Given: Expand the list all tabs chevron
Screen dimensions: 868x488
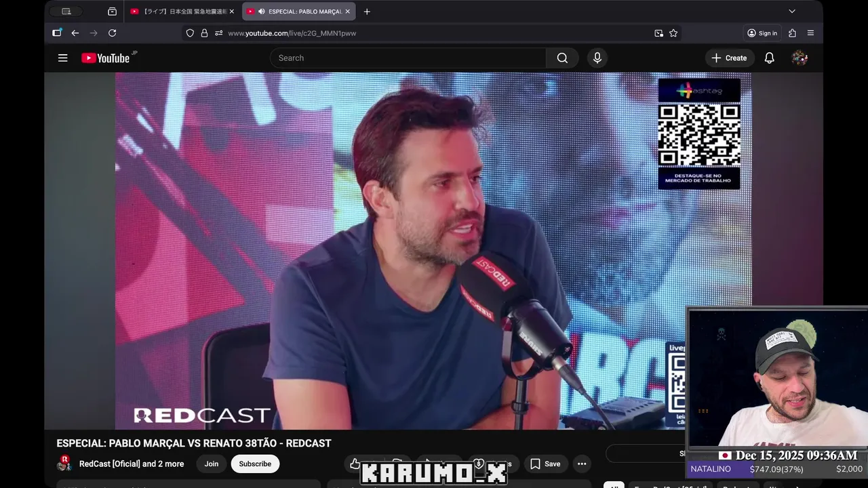Looking at the screenshot, I should [791, 12].
